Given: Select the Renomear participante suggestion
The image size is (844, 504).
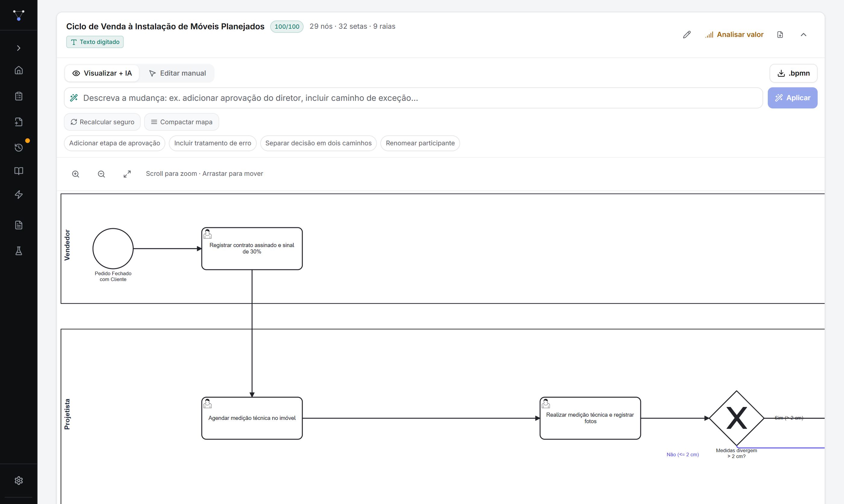Looking at the screenshot, I should pyautogui.click(x=420, y=143).
